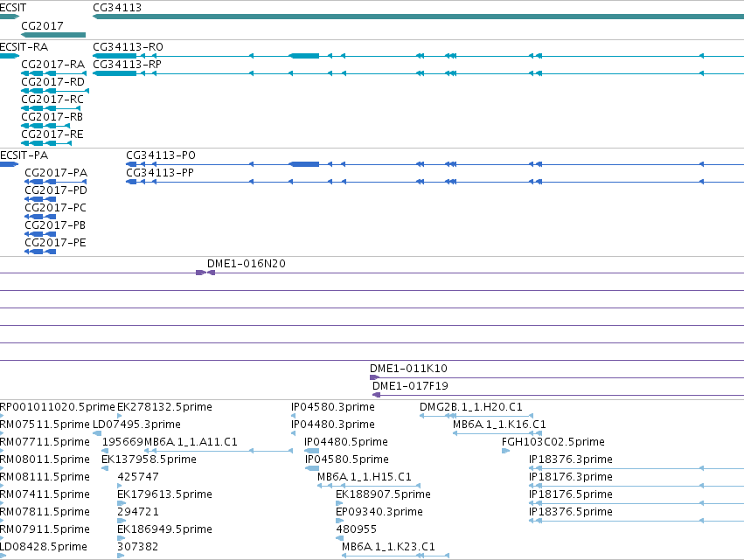
Task: Select EST FGH103C02.5prime
Action: point(553,442)
